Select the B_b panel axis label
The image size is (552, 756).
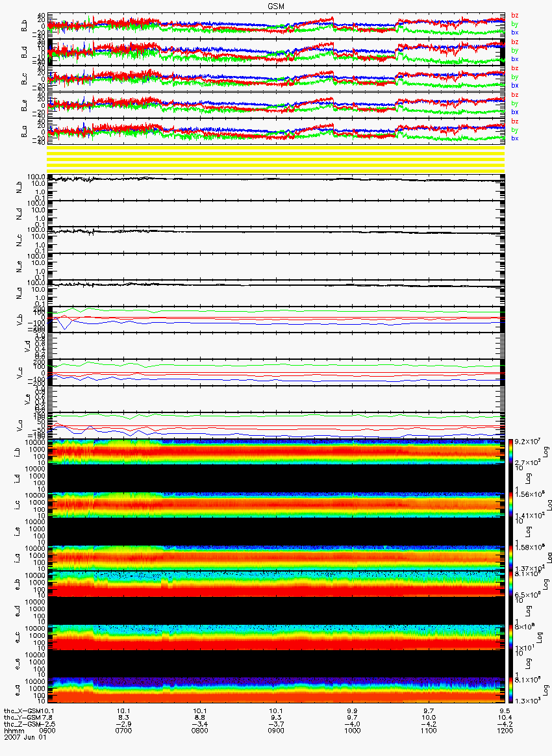click(24, 26)
